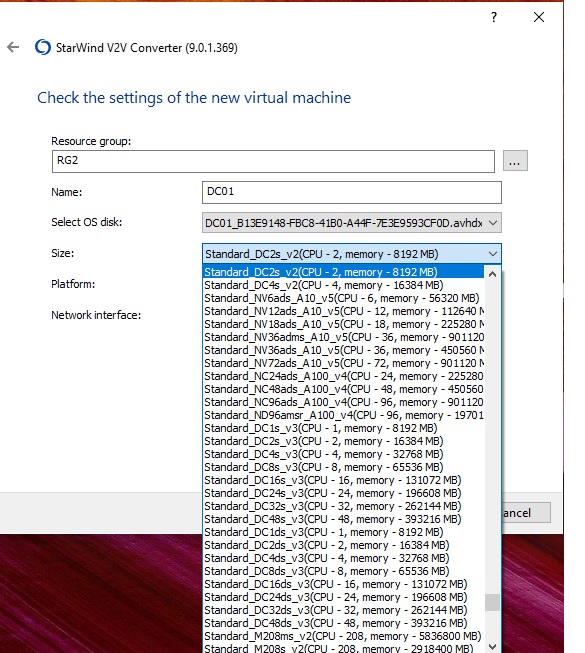This screenshot has width=585, height=653.
Task: Select Standard_NC96ads_A100_v4 size
Action: [344, 402]
